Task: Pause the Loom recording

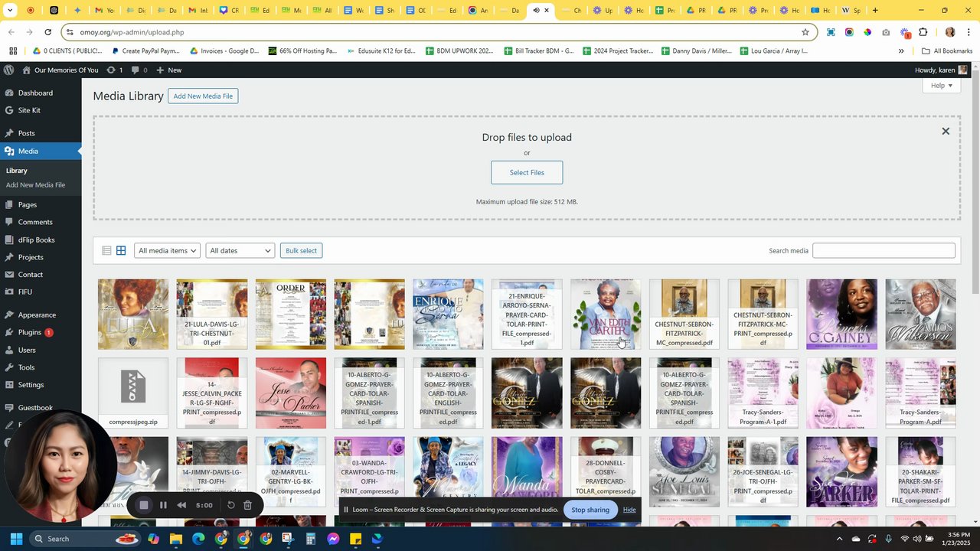Action: point(163,505)
